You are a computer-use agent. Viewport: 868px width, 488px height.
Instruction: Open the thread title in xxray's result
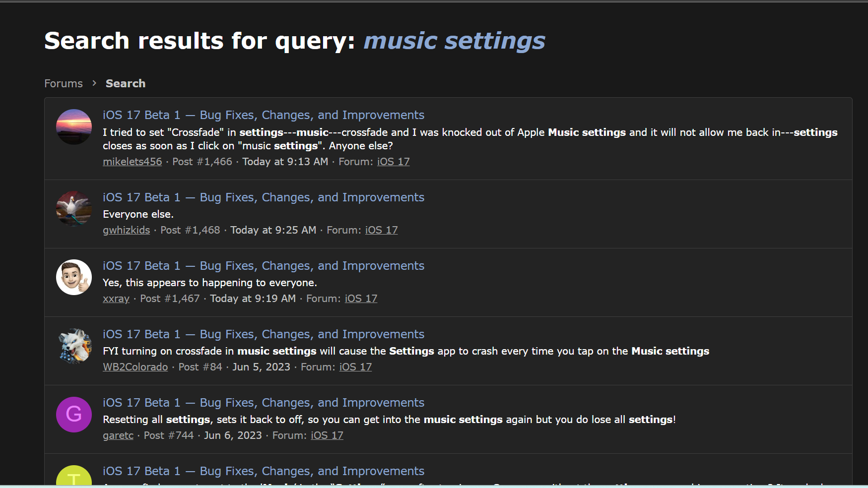point(264,266)
